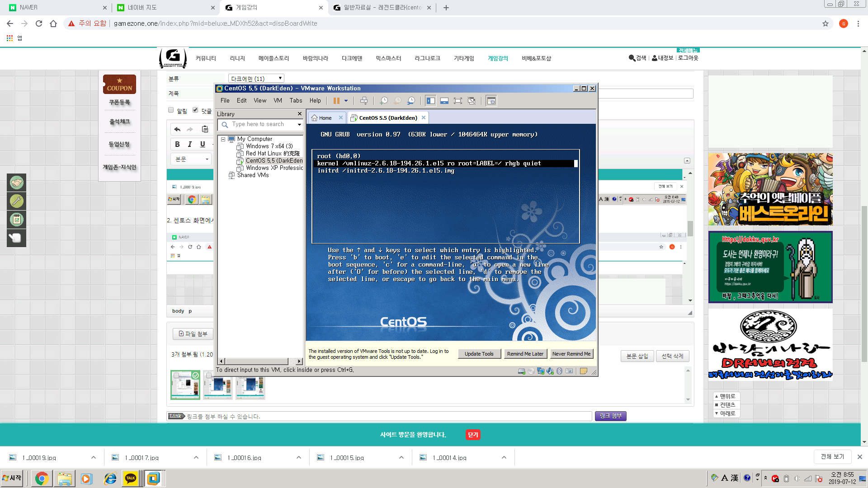Open the snapshot manager icon
This screenshot has width=868, height=488.
coord(411,101)
